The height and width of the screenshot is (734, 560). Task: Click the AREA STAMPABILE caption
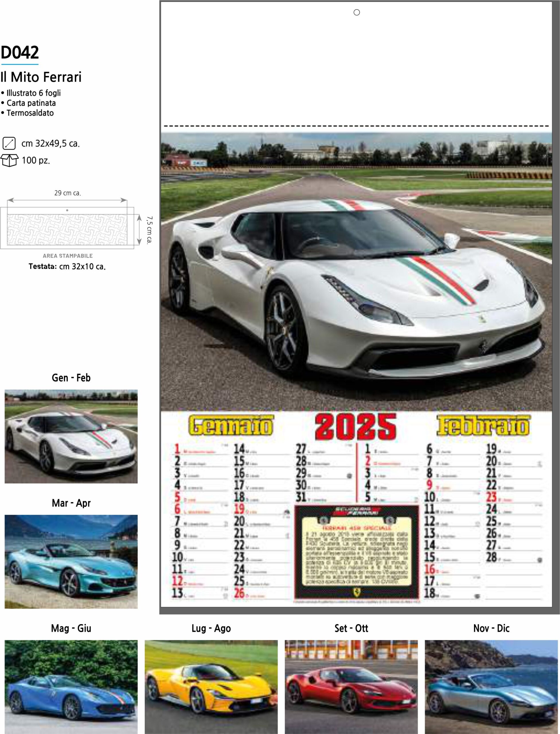[68, 256]
